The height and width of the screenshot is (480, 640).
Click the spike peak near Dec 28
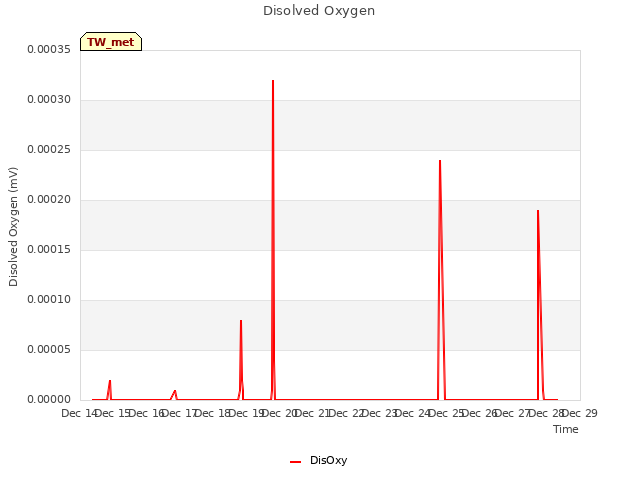(538, 211)
